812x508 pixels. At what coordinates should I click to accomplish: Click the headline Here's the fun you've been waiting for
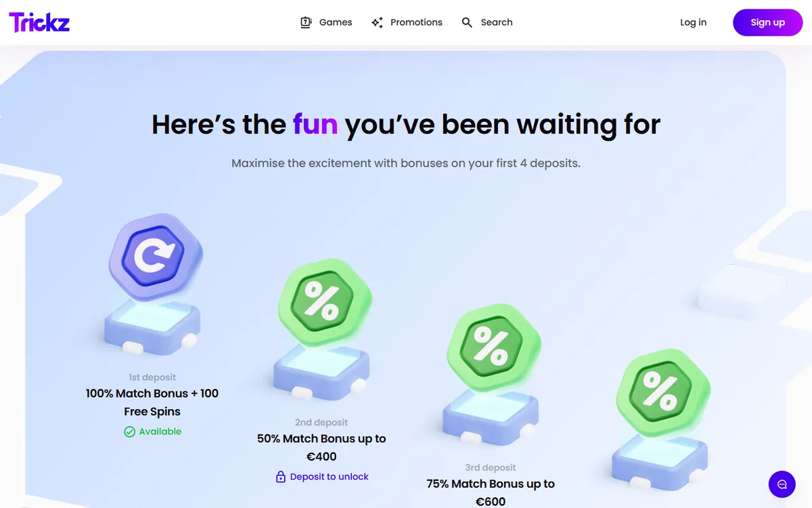pos(406,125)
